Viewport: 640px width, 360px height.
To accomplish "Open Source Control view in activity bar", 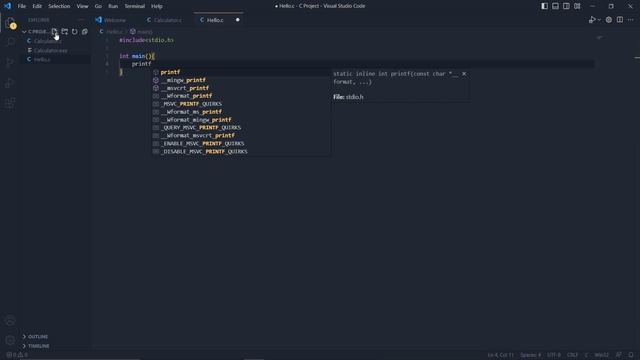I will 10,62.
